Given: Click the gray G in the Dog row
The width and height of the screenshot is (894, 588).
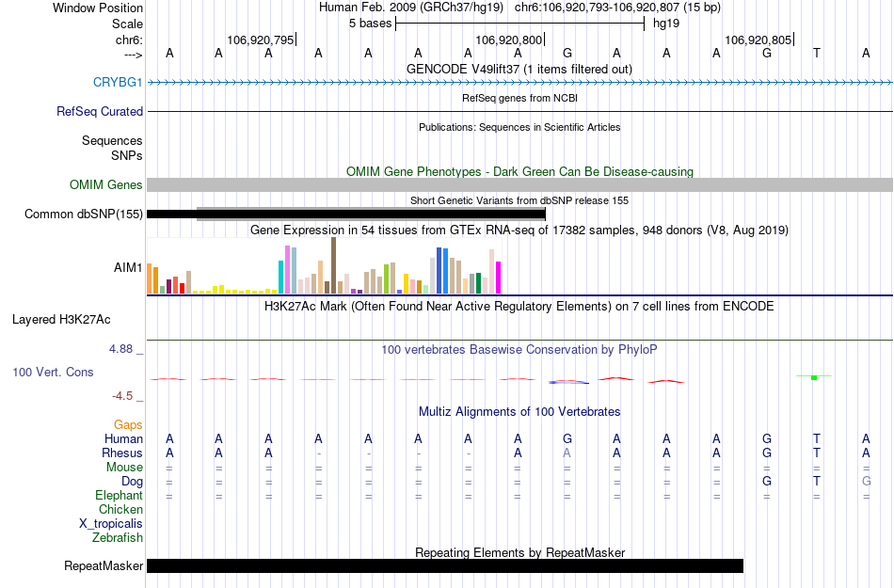Looking at the screenshot, I should coord(866,482).
